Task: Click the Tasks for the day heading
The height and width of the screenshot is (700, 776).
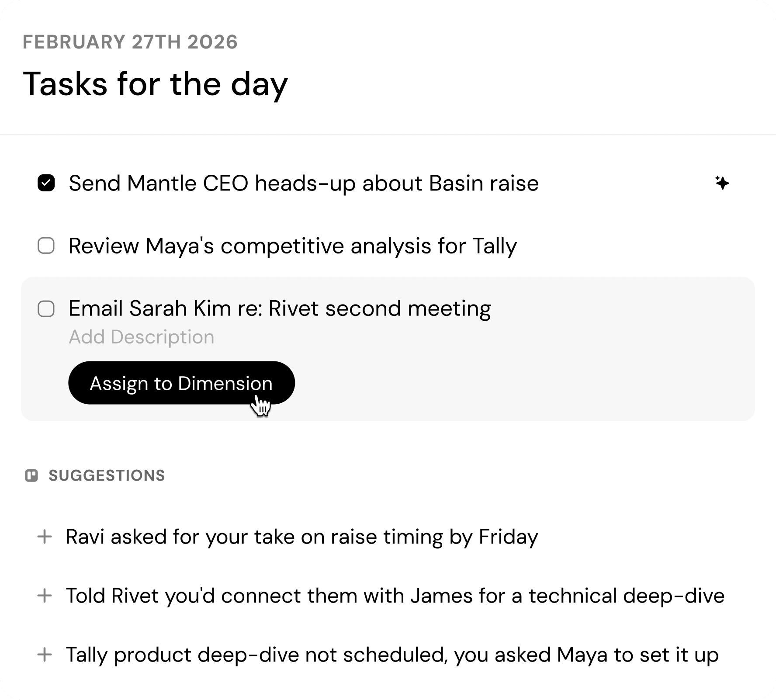Action: (155, 83)
